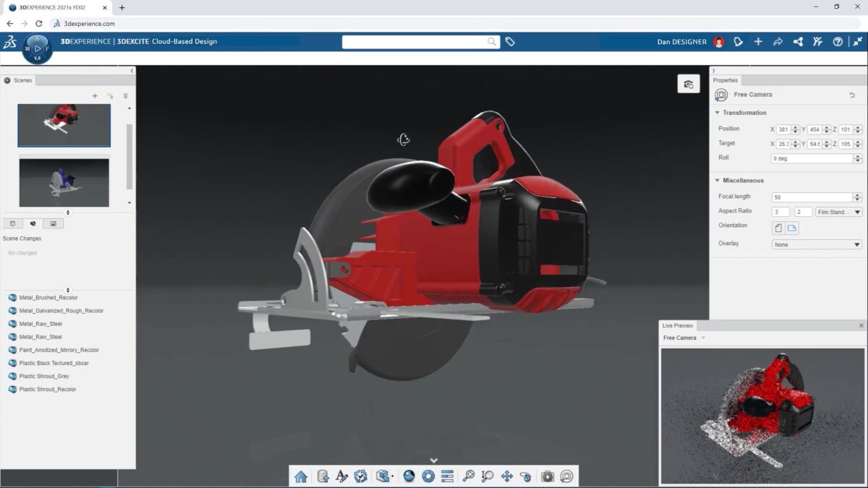The height and width of the screenshot is (488, 868).
Task: Select the pan four-arrow tool
Action: (x=507, y=476)
